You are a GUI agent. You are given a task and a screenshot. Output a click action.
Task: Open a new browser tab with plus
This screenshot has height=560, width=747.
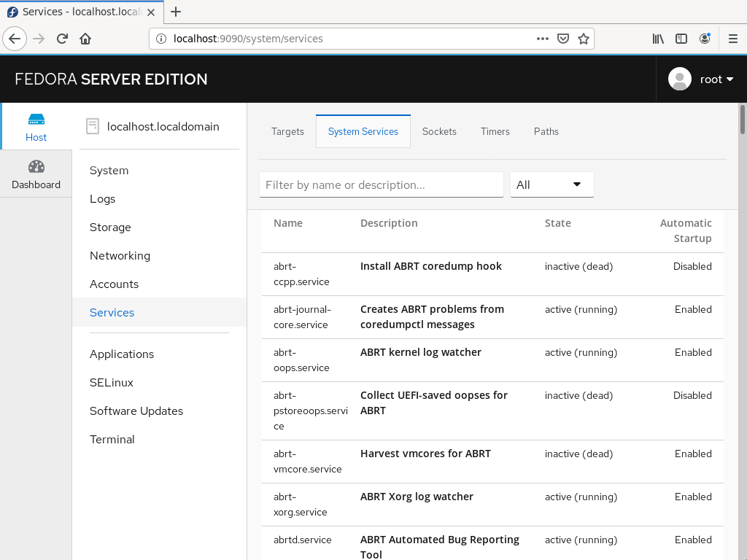(176, 12)
